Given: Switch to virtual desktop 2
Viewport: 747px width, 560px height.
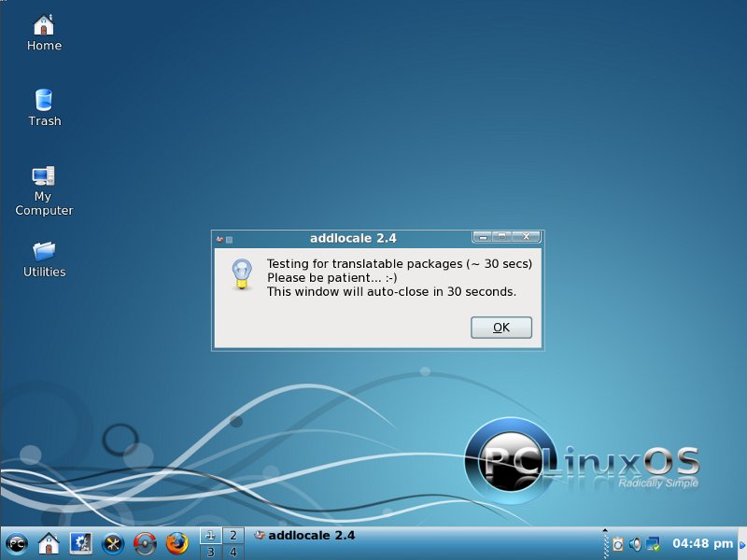Looking at the screenshot, I should point(233,535).
